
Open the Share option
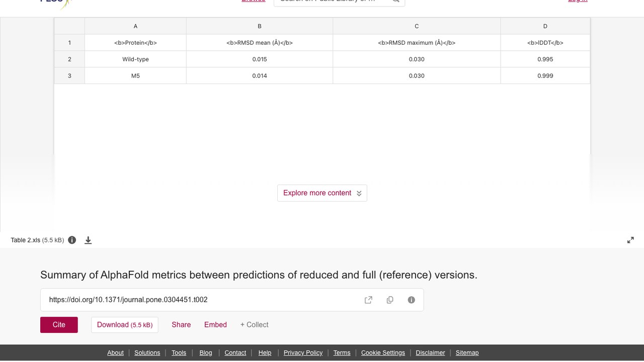click(x=181, y=325)
